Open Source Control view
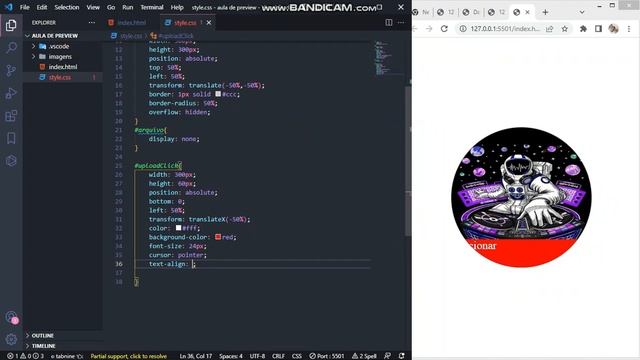This screenshot has width=640, height=360. [x=11, y=71]
